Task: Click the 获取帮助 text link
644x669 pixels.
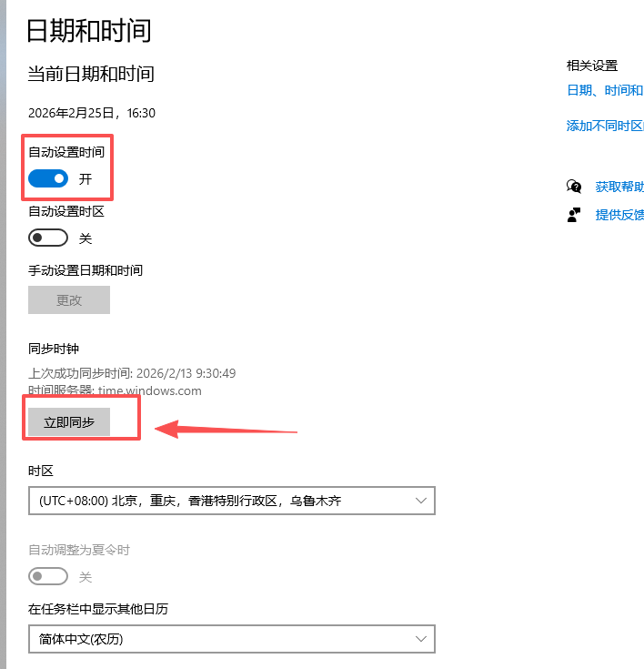Action: [x=619, y=187]
